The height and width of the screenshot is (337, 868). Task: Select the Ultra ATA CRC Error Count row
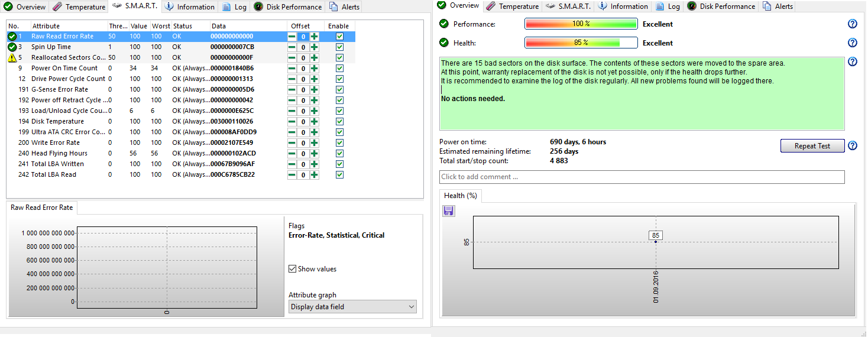[181, 132]
